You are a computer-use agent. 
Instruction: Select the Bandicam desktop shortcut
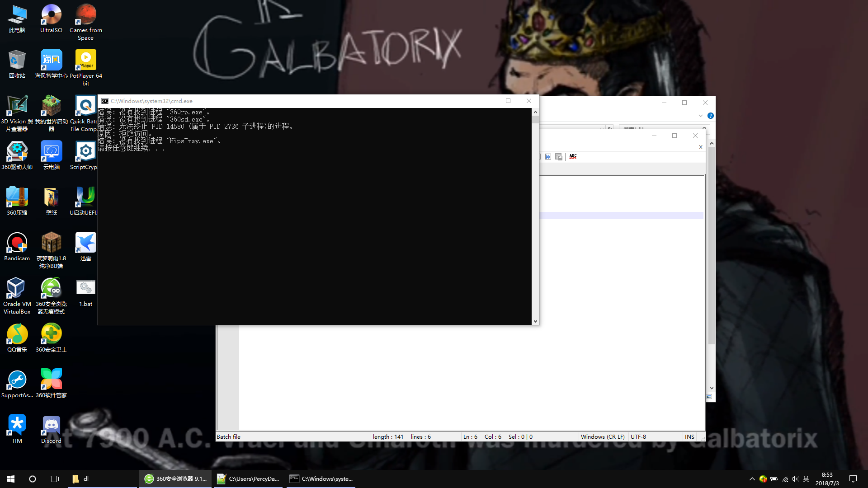pyautogui.click(x=17, y=247)
